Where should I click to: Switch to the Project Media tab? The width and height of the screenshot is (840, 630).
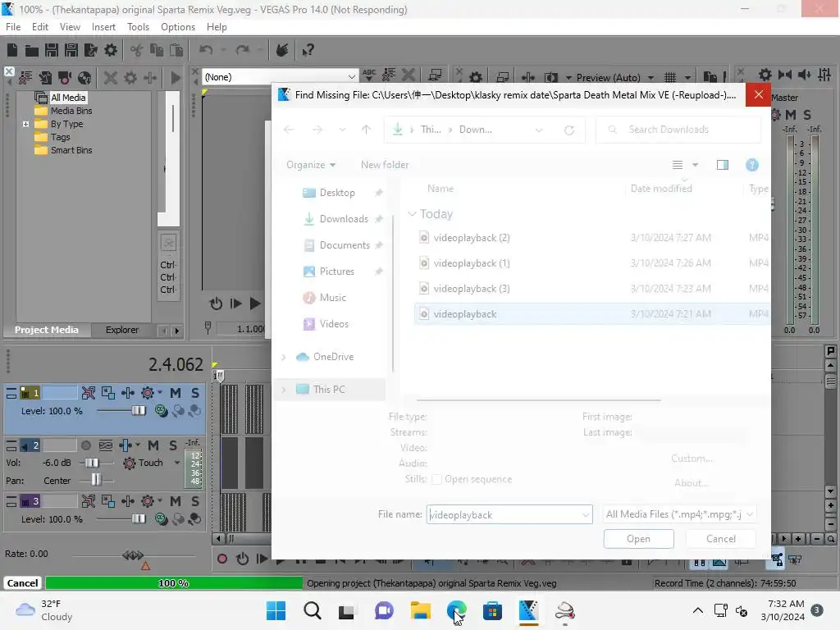(x=47, y=330)
